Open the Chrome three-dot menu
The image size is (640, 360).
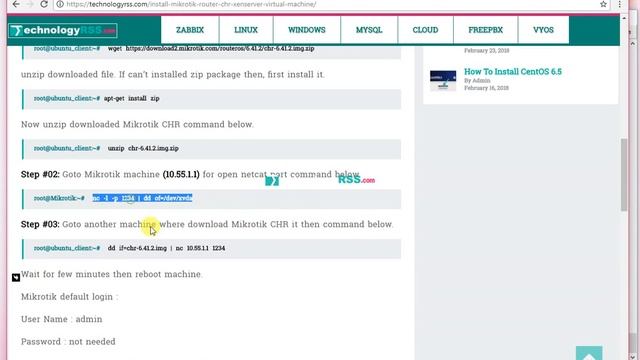620,4
